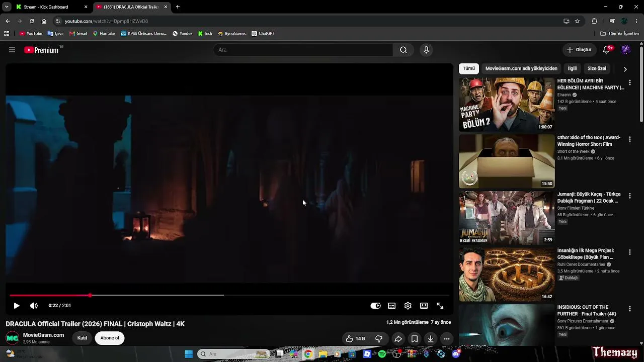
Task: Dislike the Dracula trailer
Action: point(379,339)
